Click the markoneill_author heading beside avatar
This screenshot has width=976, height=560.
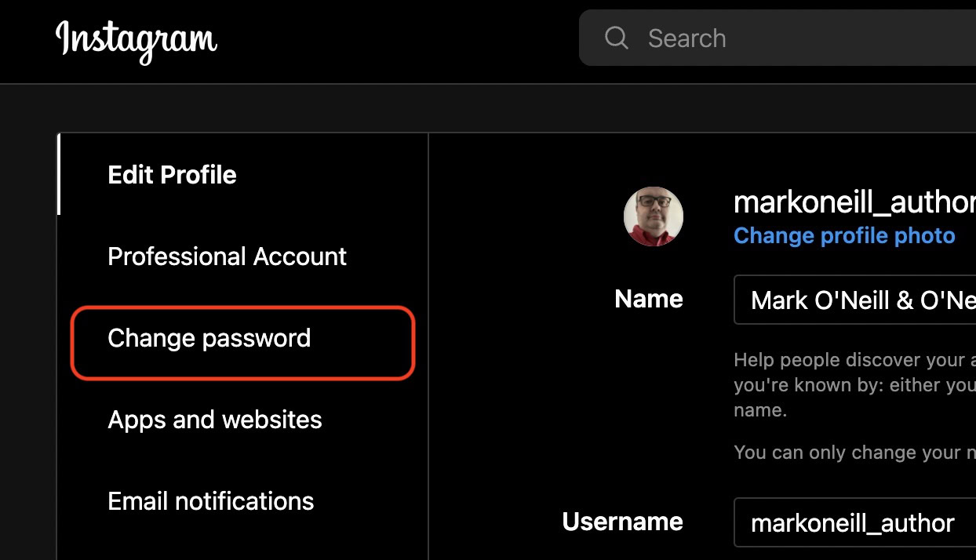coord(854,202)
